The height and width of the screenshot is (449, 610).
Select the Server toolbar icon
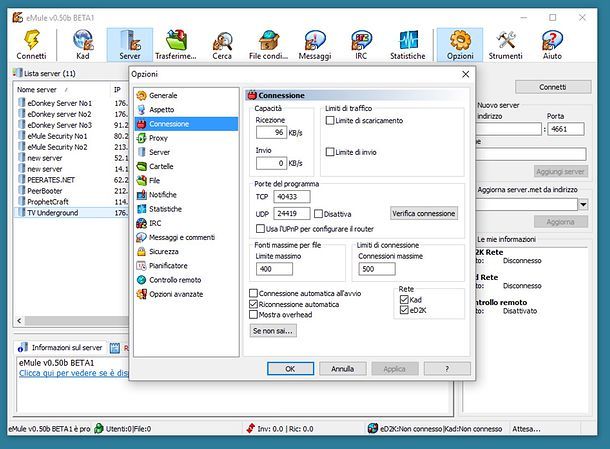[130, 45]
